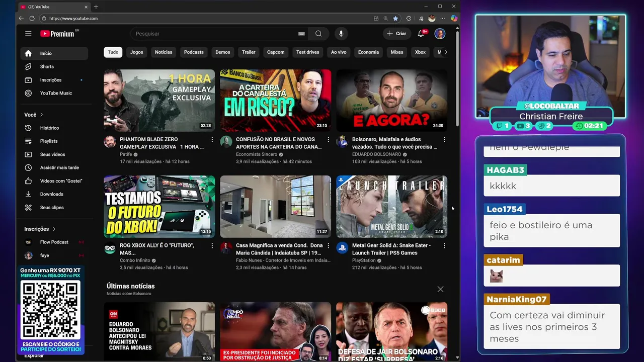Open options menu for CONFUSÃO NO BRASIL video

pyautogui.click(x=328, y=140)
